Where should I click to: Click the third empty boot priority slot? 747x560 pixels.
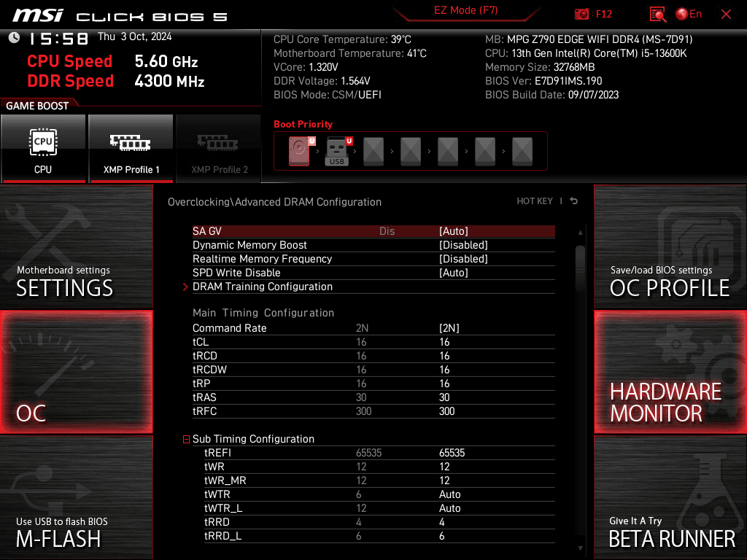(448, 151)
